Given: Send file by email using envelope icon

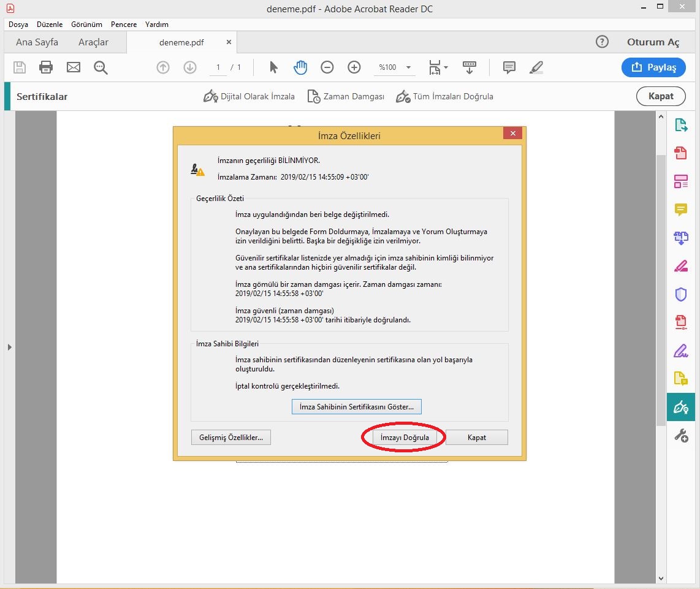Looking at the screenshot, I should (73, 67).
